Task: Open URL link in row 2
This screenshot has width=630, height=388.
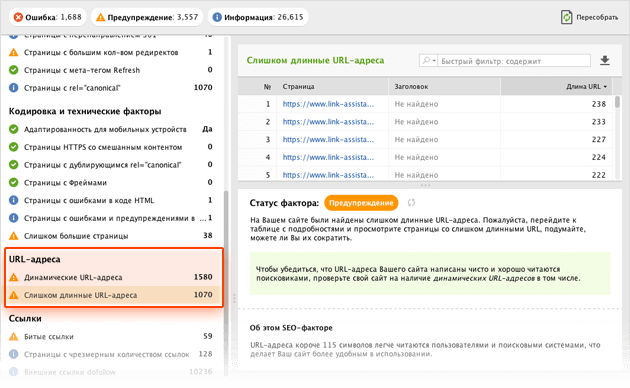Action: pyautogui.click(x=328, y=122)
